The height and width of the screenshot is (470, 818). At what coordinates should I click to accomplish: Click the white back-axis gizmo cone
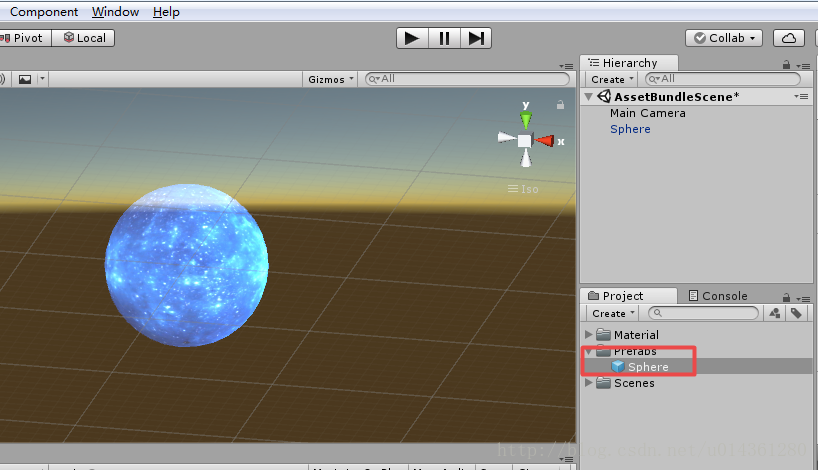[506, 138]
